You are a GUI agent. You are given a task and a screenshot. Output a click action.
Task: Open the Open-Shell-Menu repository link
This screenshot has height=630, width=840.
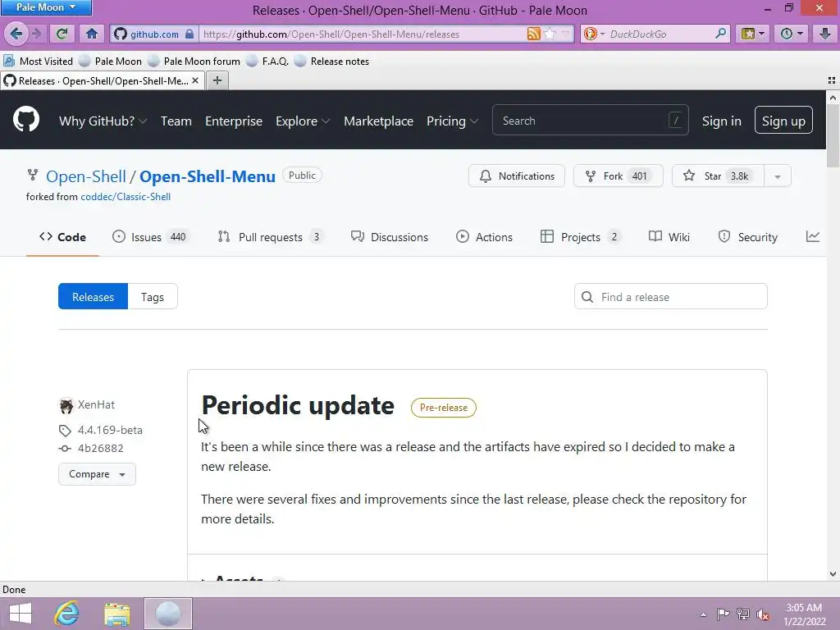coord(208,176)
